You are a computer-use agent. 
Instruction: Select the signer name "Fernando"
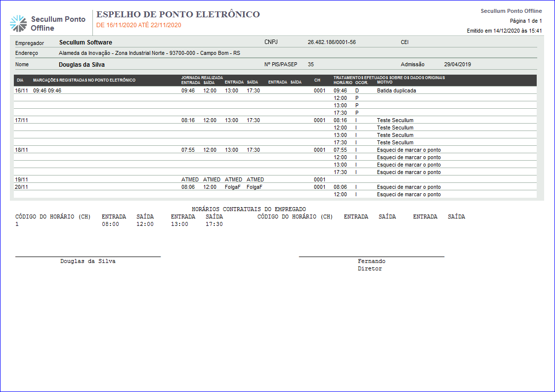[x=371, y=261]
